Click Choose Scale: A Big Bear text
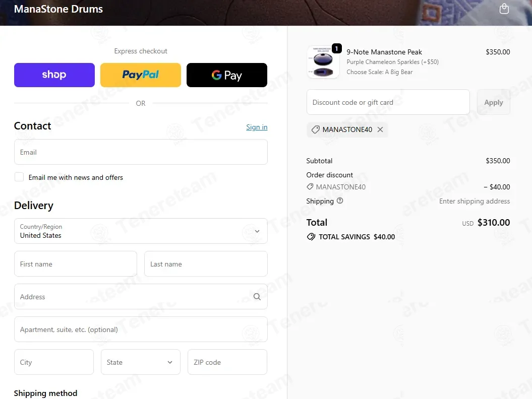Viewport: 532px width, 399px height. [x=379, y=72]
